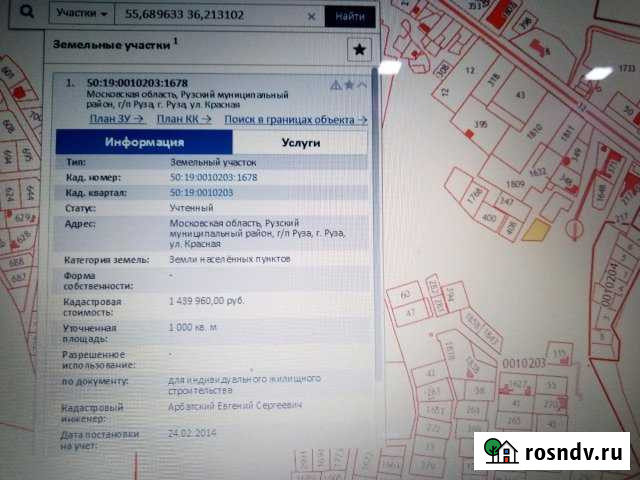Click parcel 1809 on the map
The image size is (640, 480).
point(516,184)
